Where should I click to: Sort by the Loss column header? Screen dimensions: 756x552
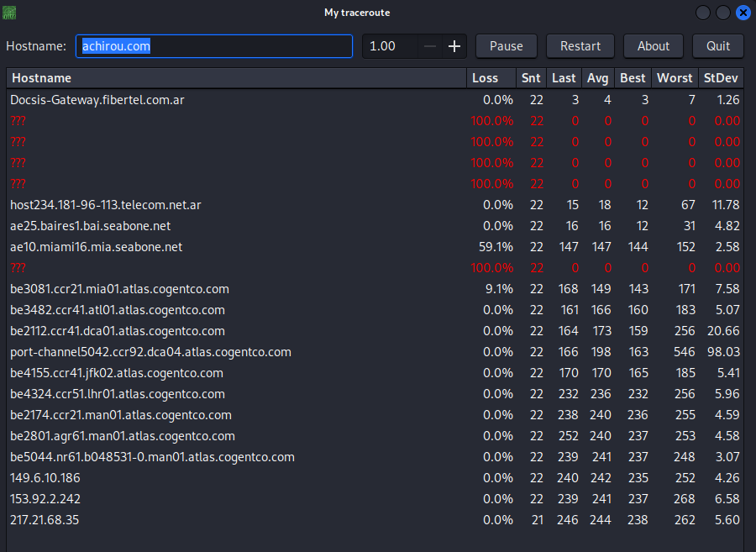(491, 78)
